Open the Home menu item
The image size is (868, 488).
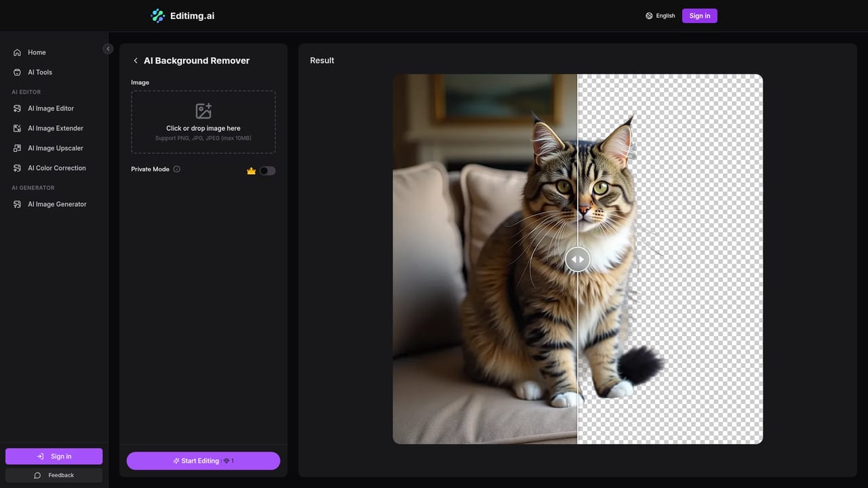(x=54, y=52)
